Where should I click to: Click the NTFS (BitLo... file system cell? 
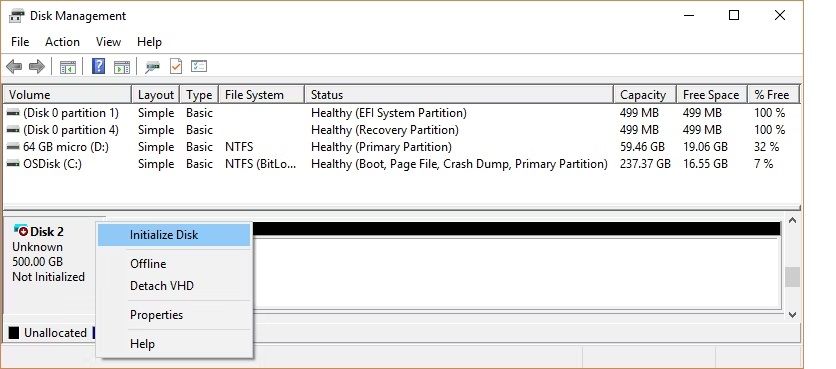point(260,164)
